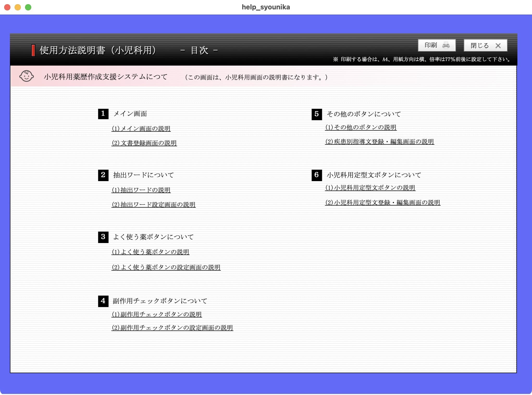Screen dimensions: 532x395
Task: Click the black number 1 icon beside メイン画面
Action: point(103,113)
